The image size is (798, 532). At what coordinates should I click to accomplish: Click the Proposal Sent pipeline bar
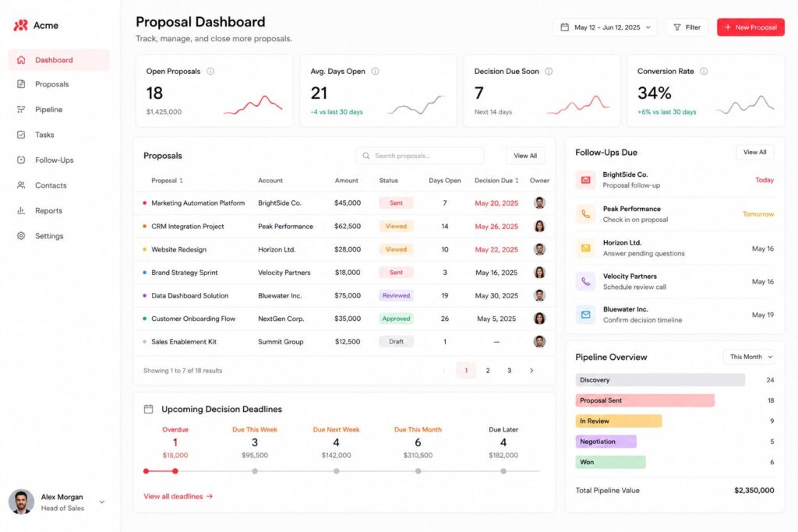644,400
